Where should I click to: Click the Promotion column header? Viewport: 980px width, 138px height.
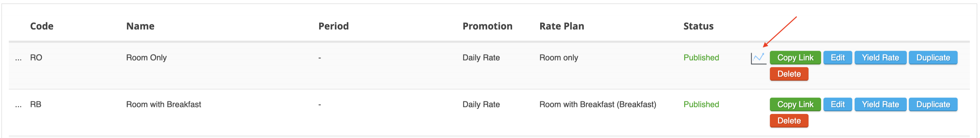pos(487,26)
